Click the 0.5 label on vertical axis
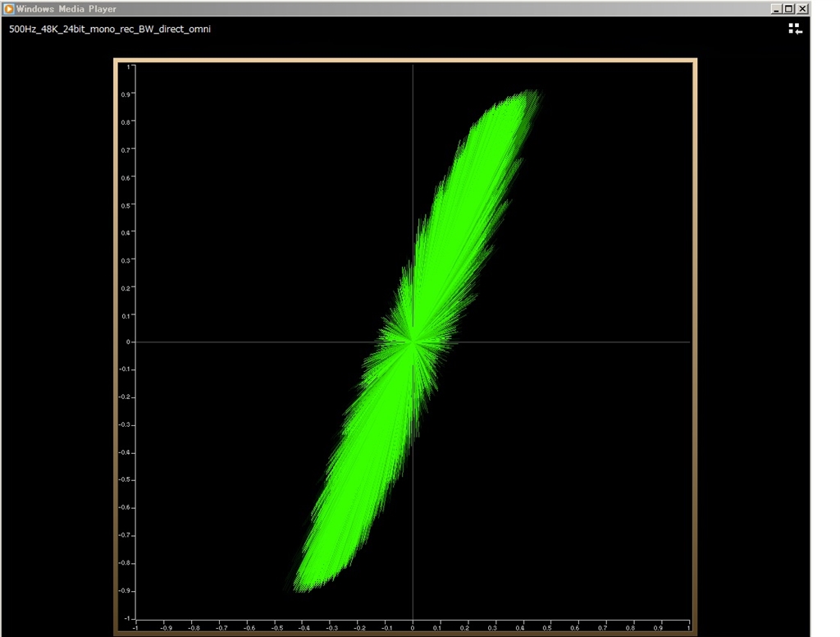Screen dimensions: 840x637 [126, 205]
